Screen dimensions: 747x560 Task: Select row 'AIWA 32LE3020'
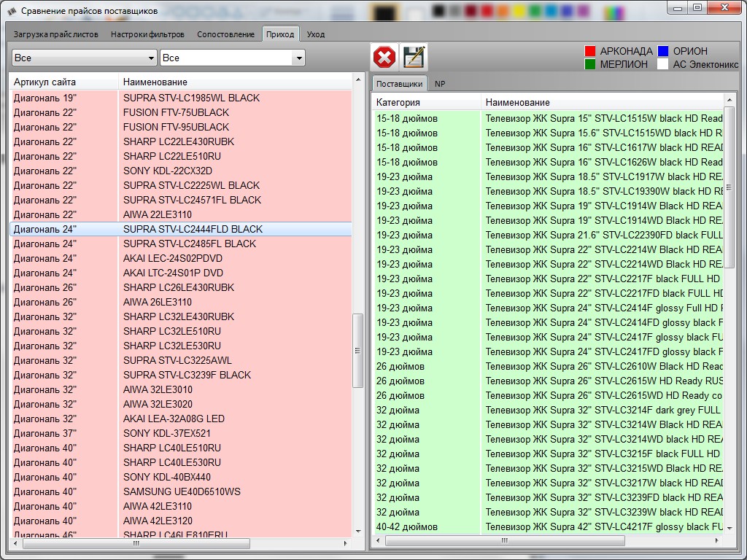pos(181,404)
